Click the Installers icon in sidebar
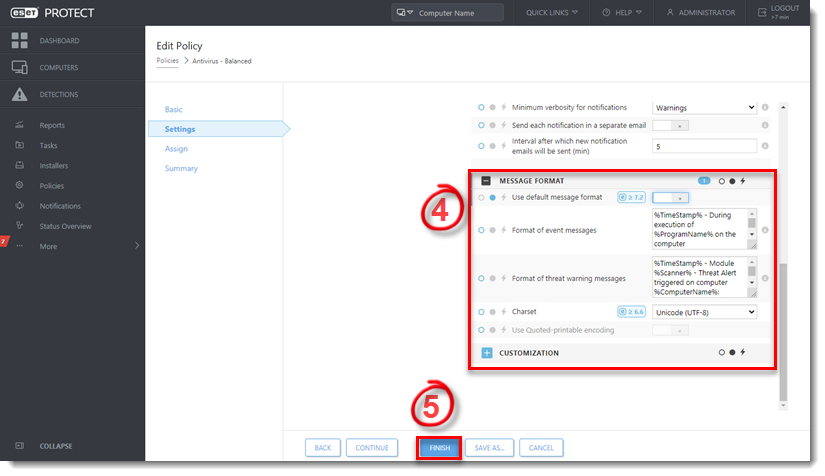This screenshot has height=476, width=825. point(19,165)
